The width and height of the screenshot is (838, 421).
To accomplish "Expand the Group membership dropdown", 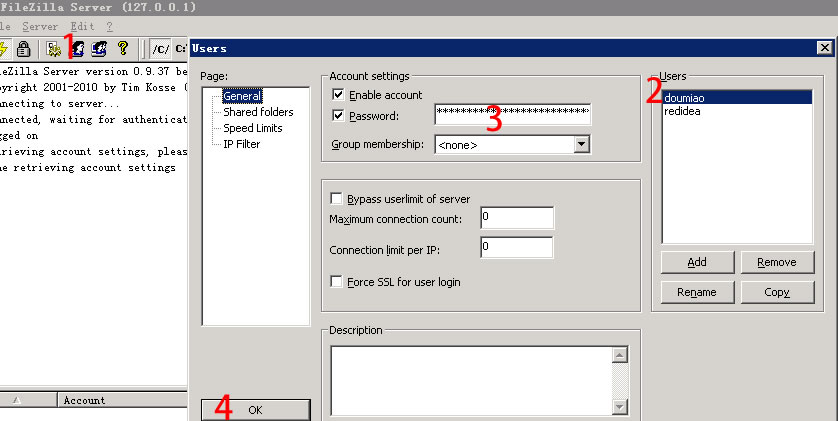I will (581, 144).
